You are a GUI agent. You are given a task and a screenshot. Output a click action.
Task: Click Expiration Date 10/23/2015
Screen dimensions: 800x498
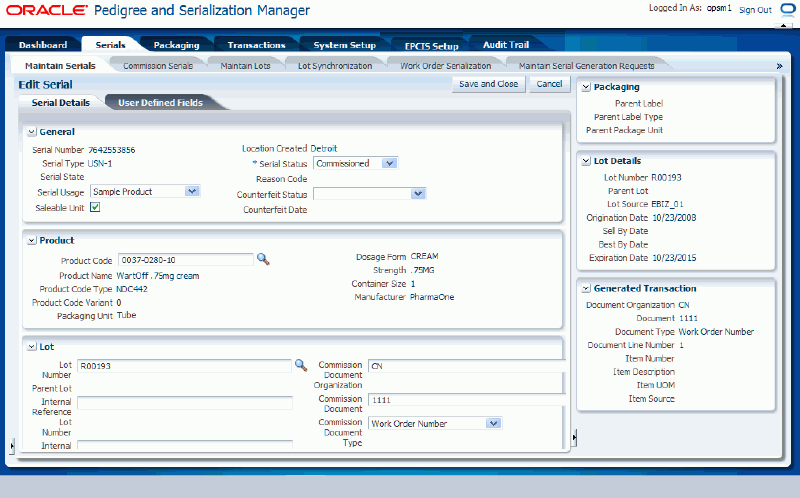(x=674, y=258)
